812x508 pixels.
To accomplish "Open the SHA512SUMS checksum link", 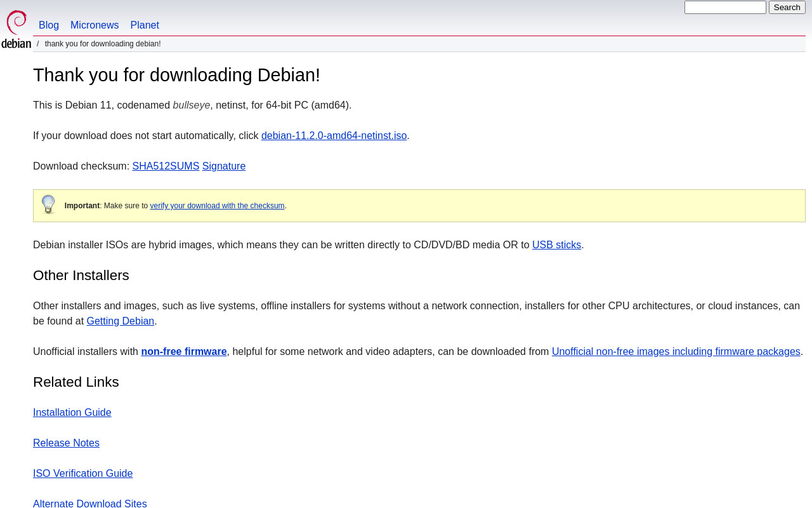I will tap(166, 166).
